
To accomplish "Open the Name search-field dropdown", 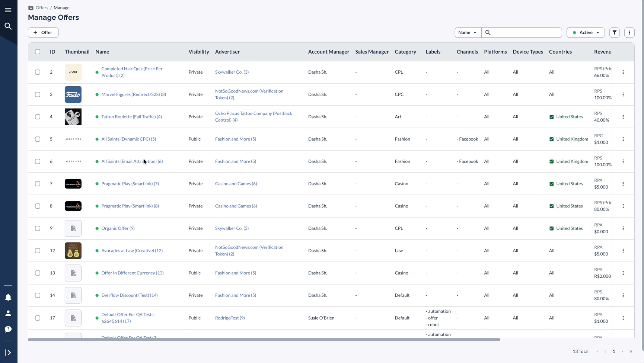I will 468,32.
